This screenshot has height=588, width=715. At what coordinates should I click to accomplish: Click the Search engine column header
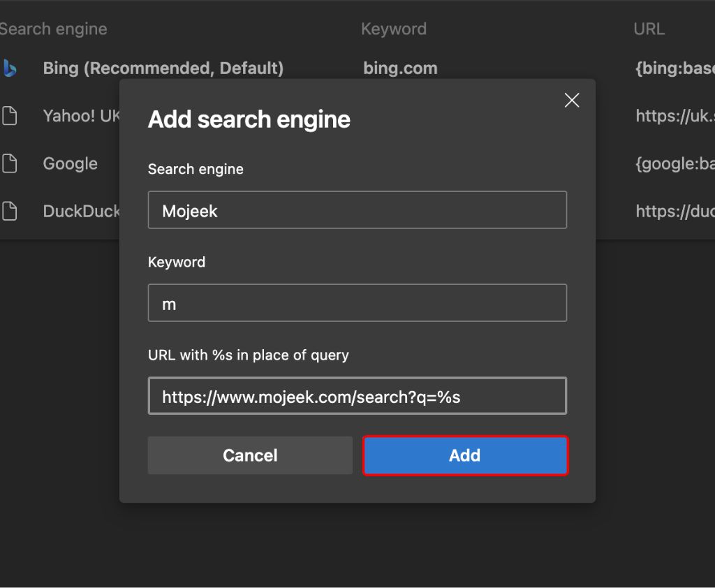[x=53, y=29]
